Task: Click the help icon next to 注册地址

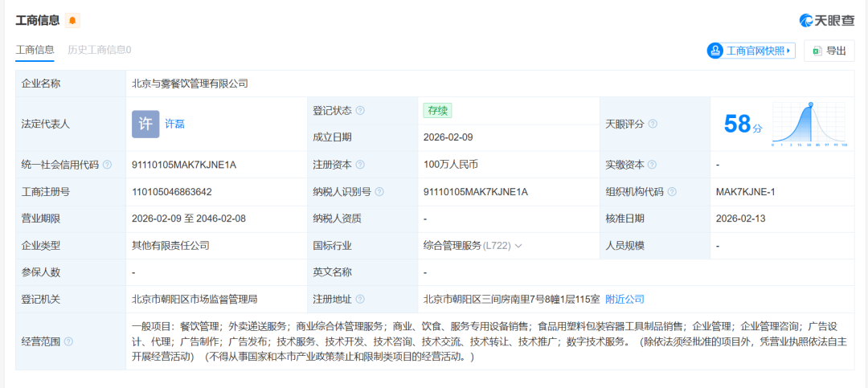Action: click(360, 300)
